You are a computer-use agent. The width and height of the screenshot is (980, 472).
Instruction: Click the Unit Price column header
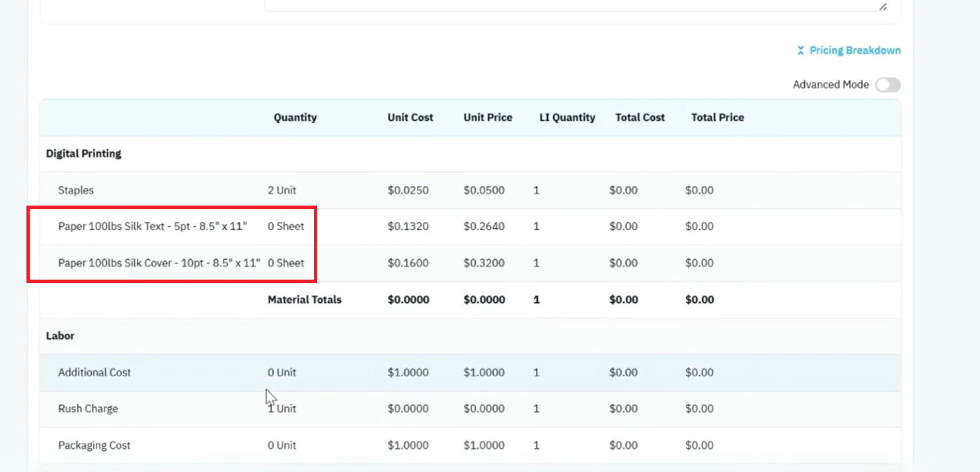pos(488,117)
